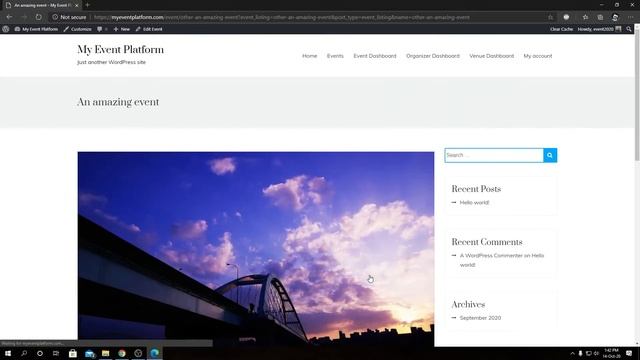Open Event Dashboard navigation link
The image size is (640, 360).
click(x=375, y=56)
